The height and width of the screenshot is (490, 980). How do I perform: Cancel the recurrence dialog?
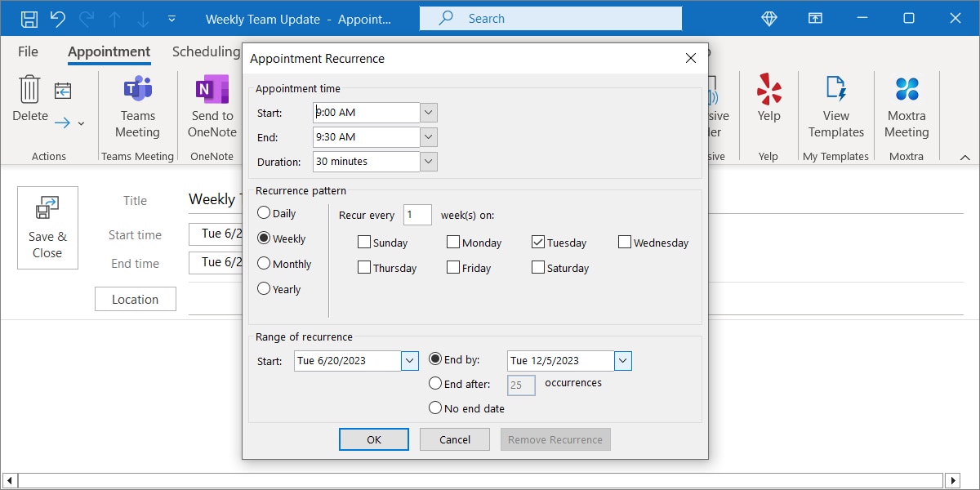point(454,439)
